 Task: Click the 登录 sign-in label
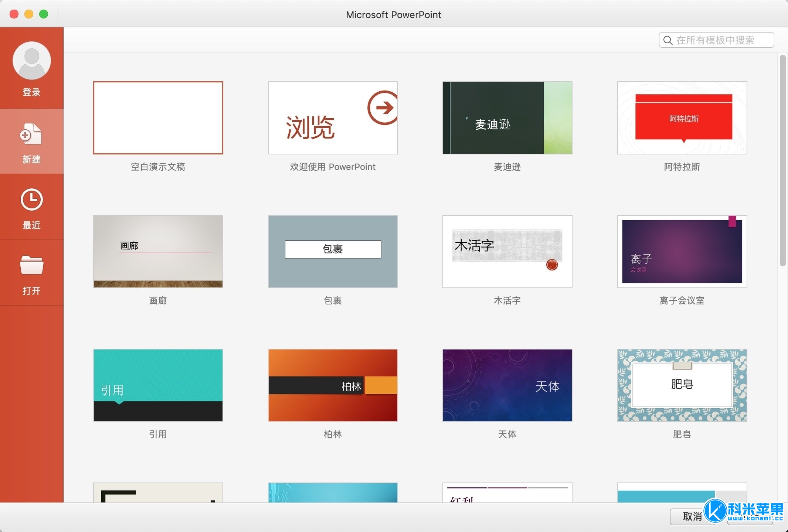coord(31,92)
